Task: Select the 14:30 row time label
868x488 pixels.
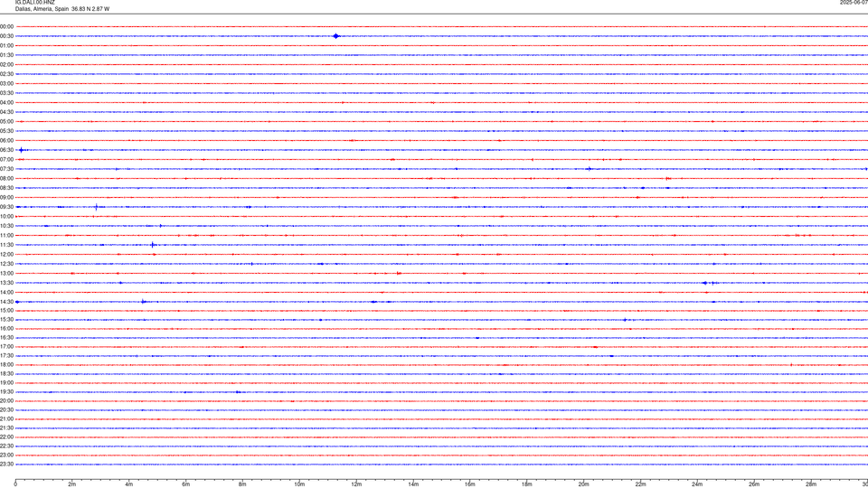Action: (x=6, y=302)
